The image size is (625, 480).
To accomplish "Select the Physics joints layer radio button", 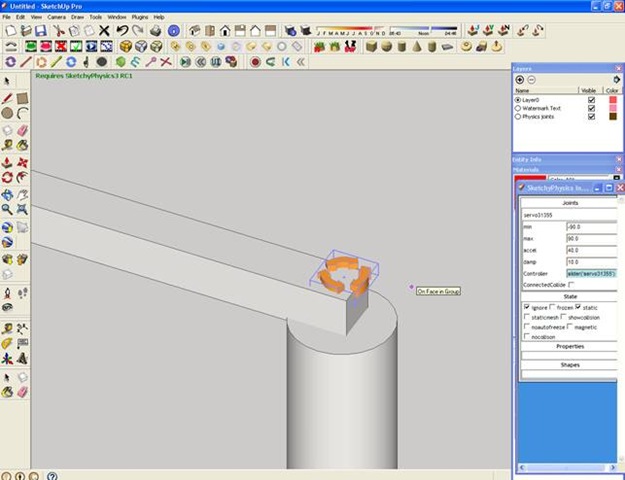I will point(517,116).
